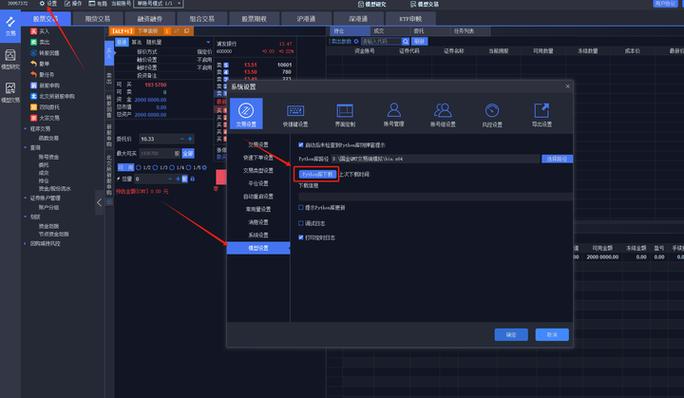Viewport: 684px width, 398px height.
Task: Increase 委托价 with the plus stepper
Action: (190, 139)
